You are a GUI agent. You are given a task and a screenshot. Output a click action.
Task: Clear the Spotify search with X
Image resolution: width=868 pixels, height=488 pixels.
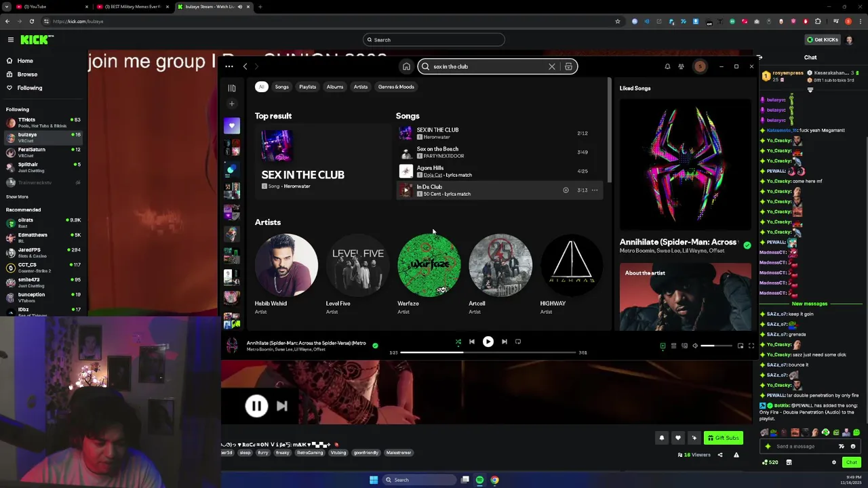click(552, 66)
